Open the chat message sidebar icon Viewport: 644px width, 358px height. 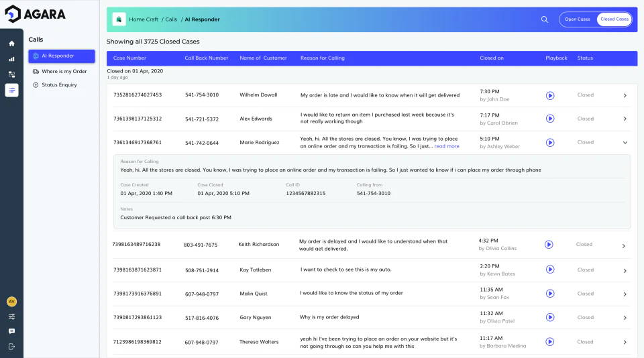[11, 331]
